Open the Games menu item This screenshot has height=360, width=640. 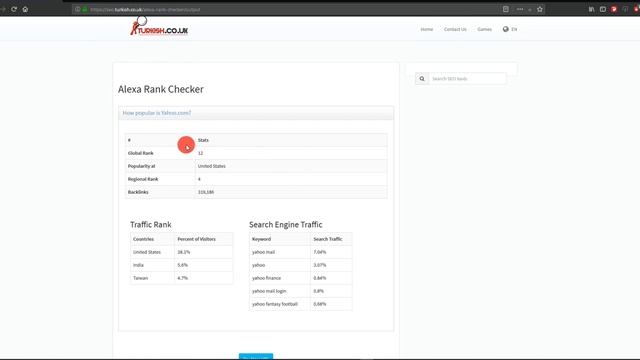[x=484, y=29]
